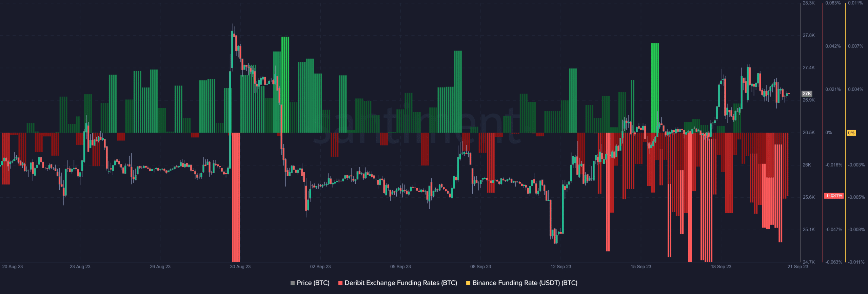
Task: Click the 15 Sep 23 date label
Action: (641, 267)
